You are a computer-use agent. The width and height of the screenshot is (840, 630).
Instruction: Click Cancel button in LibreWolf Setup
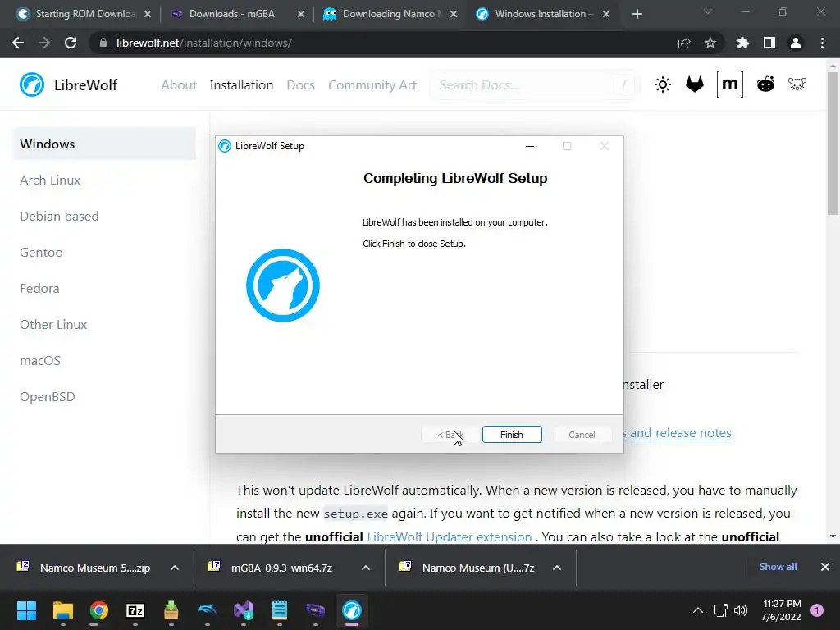(x=582, y=435)
